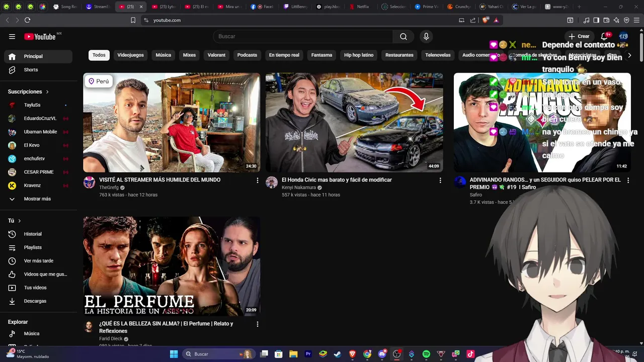This screenshot has width=644, height=362.
Task: Open the Honda Civic video thumbnail
Action: pyautogui.click(x=354, y=123)
